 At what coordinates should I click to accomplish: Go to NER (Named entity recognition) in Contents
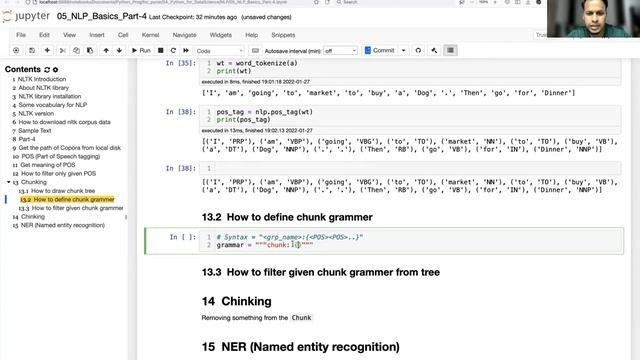pyautogui.click(x=62, y=225)
